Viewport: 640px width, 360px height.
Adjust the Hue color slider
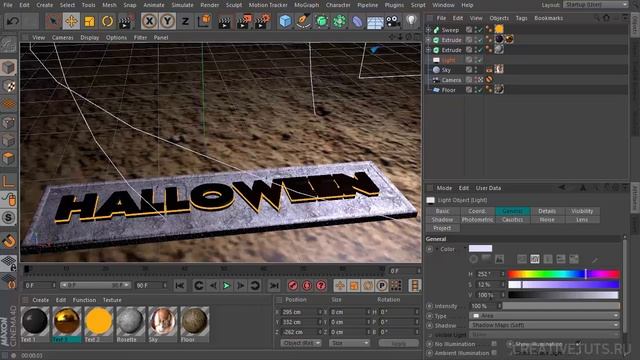coord(563,274)
